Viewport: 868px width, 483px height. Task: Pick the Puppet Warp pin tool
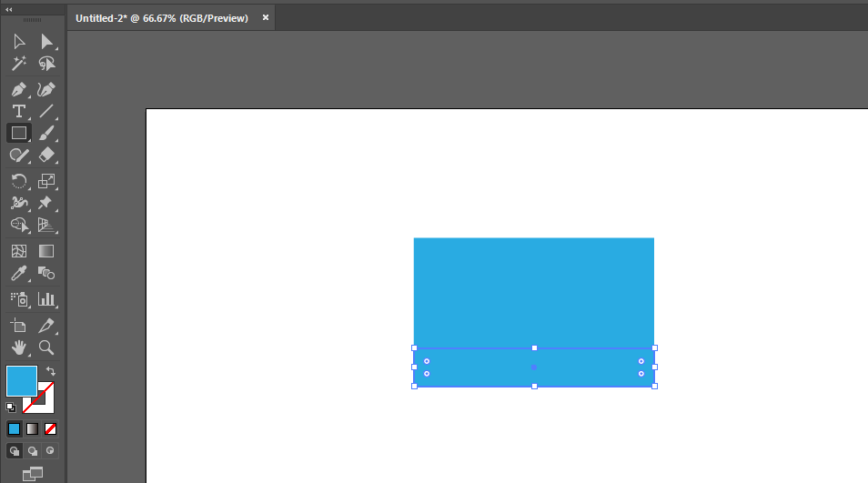46,203
